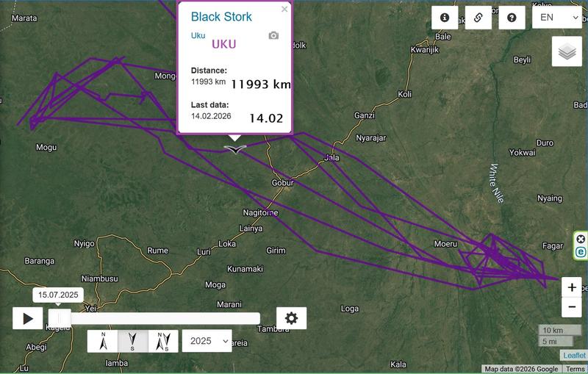Click the 'Mogu' town label
The image size is (588, 374).
(x=46, y=147)
